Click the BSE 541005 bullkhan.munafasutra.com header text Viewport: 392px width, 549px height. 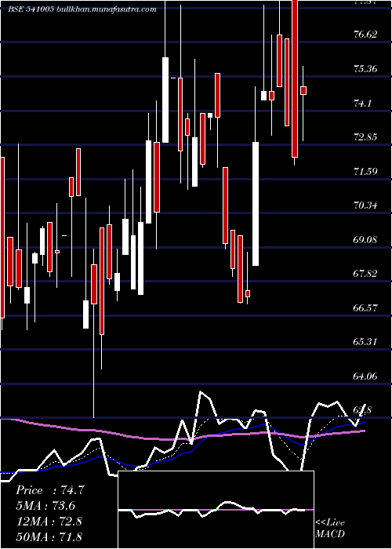click(82, 9)
